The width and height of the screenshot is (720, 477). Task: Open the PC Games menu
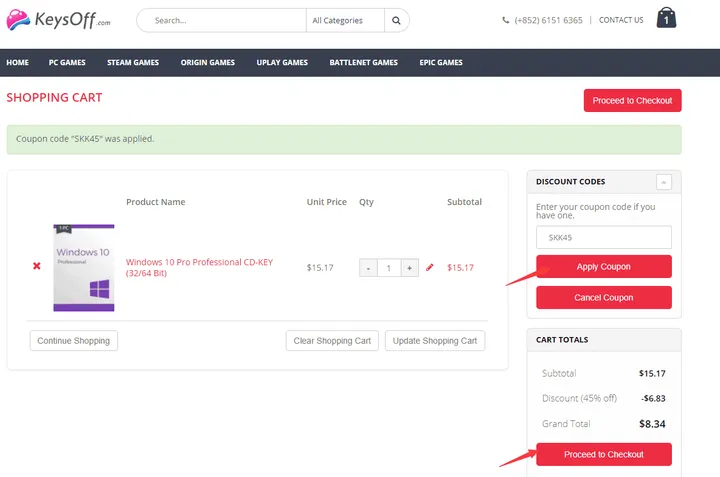click(x=67, y=63)
